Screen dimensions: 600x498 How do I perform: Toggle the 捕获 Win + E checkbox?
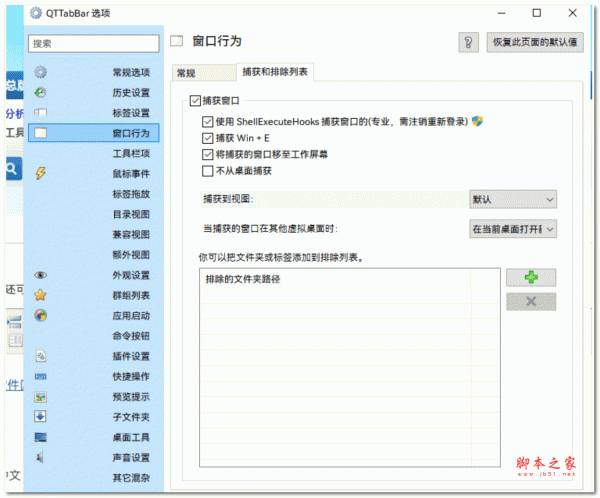coord(207,138)
